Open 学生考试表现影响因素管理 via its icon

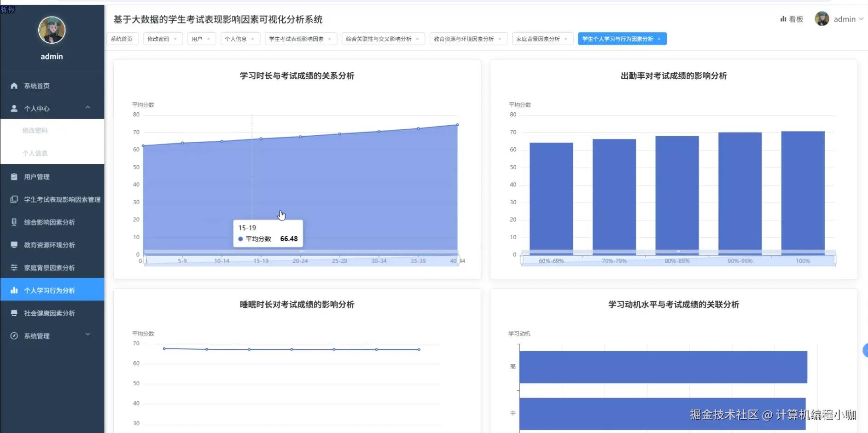click(14, 199)
